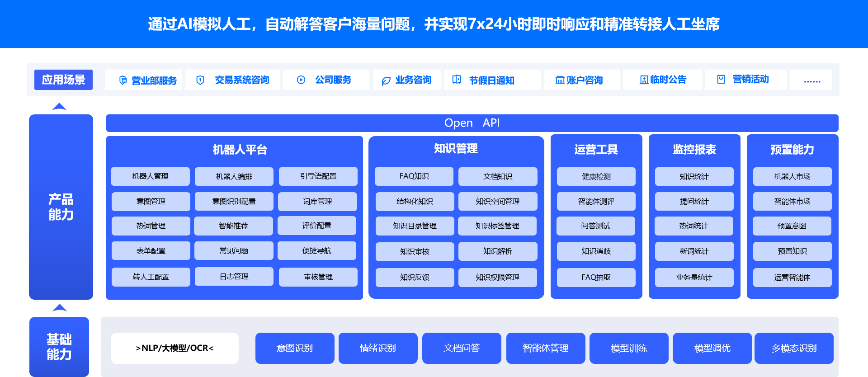Screen dimensions: 868x377
Task: Open the ...... more scenarios item
Action: [811, 80]
